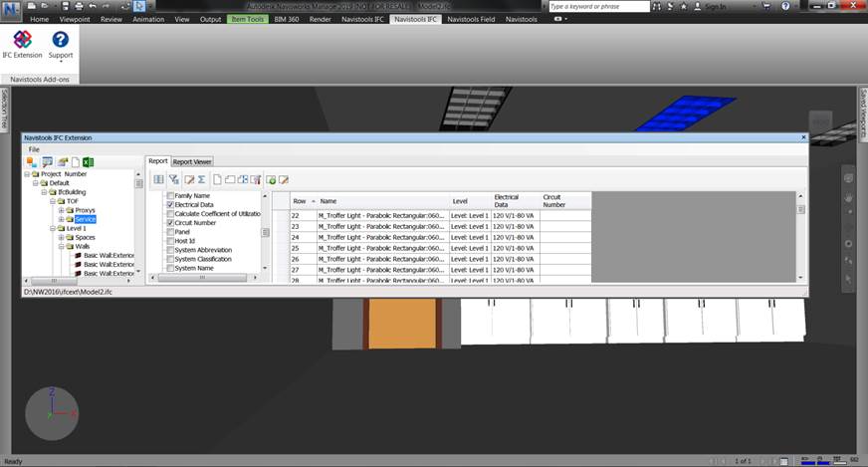Click the filter funnel icon in Report toolbar
The image size is (868, 467).
tap(174, 179)
